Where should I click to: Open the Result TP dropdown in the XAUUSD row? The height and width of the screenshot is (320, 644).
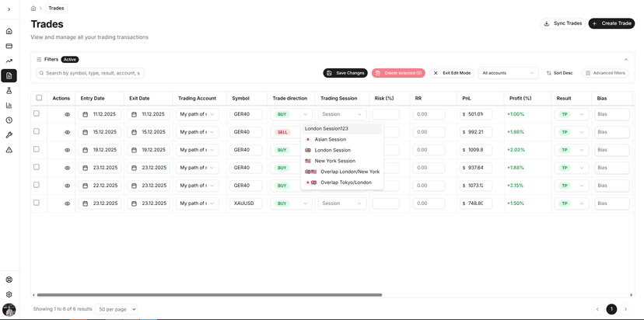coord(571,203)
